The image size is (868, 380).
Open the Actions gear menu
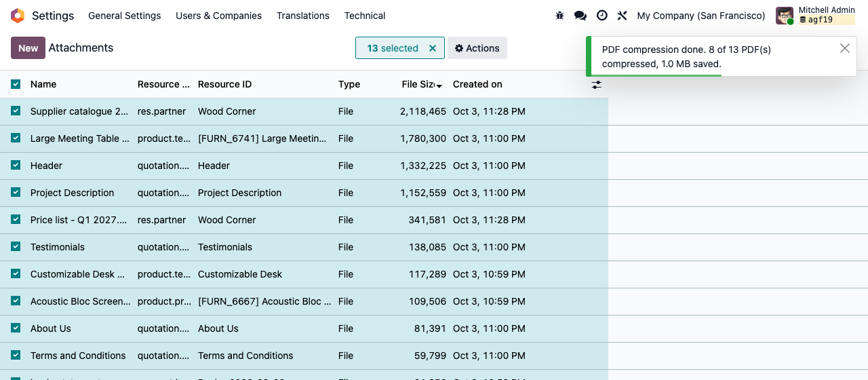(477, 48)
